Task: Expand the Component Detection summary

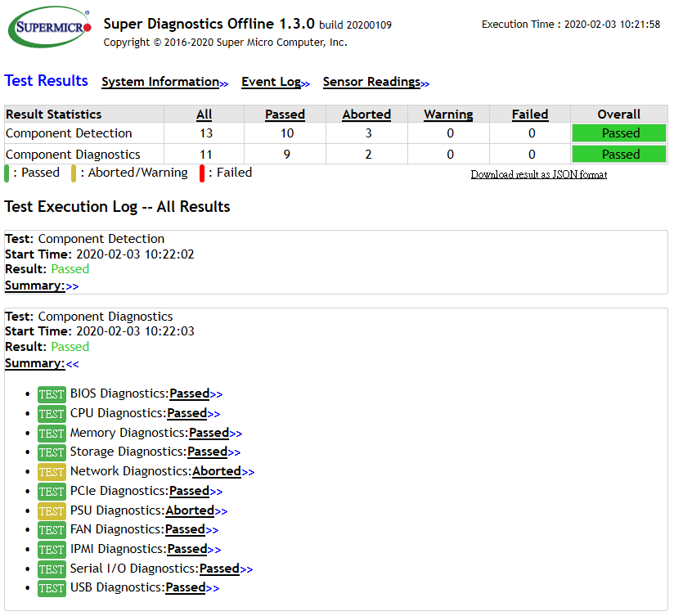Action: click(72, 286)
